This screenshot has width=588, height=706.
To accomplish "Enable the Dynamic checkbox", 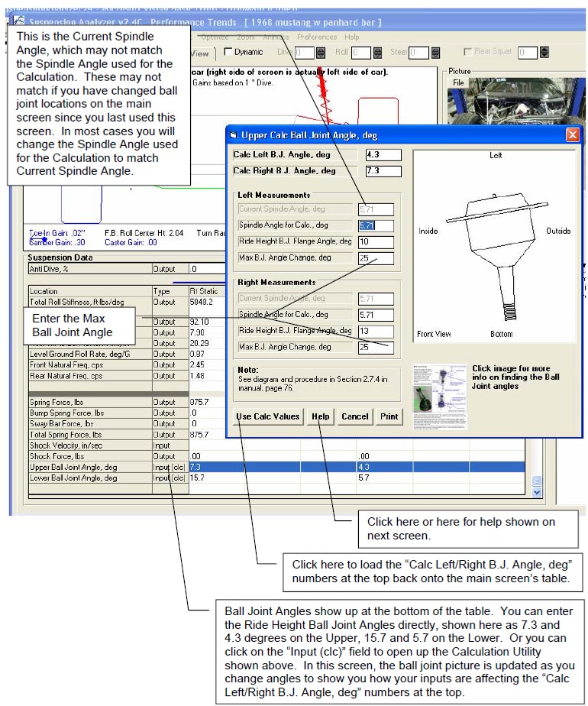I will tap(228, 52).
